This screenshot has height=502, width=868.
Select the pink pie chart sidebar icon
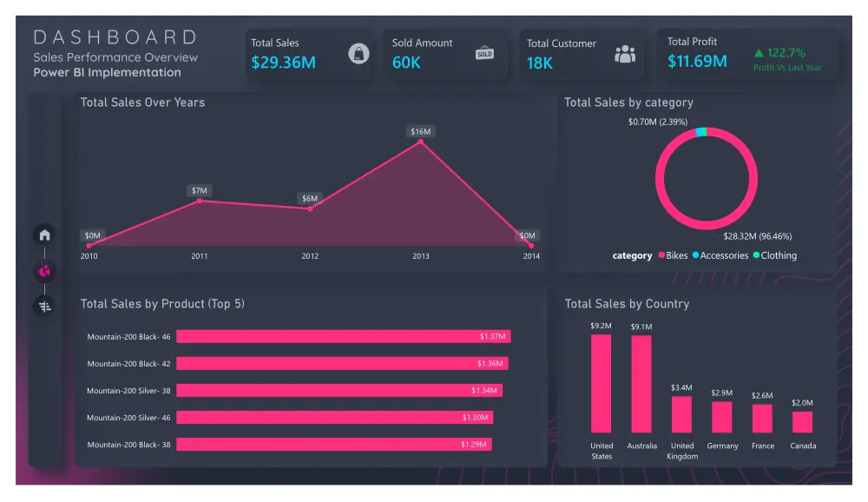(x=44, y=271)
